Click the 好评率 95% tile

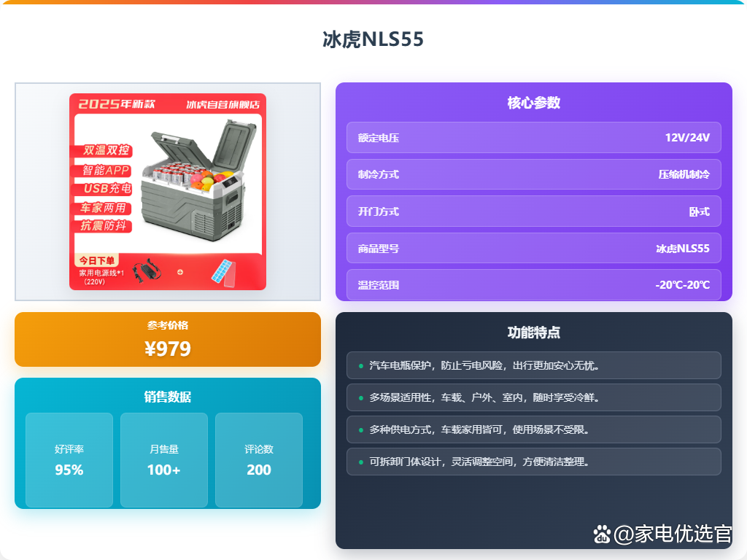[69, 460]
